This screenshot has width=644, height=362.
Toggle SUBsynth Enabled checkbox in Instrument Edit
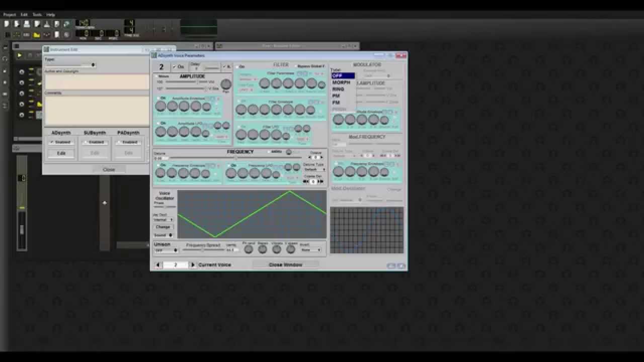(x=94, y=142)
